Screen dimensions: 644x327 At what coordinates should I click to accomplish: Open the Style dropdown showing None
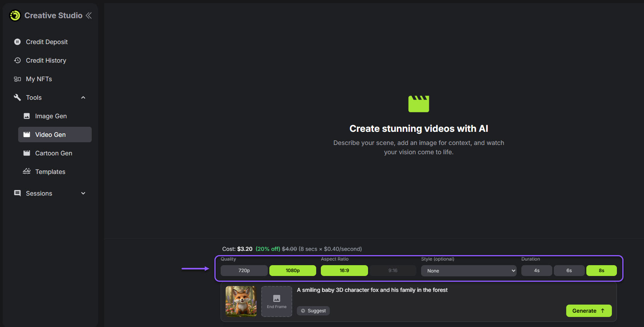[468, 271]
